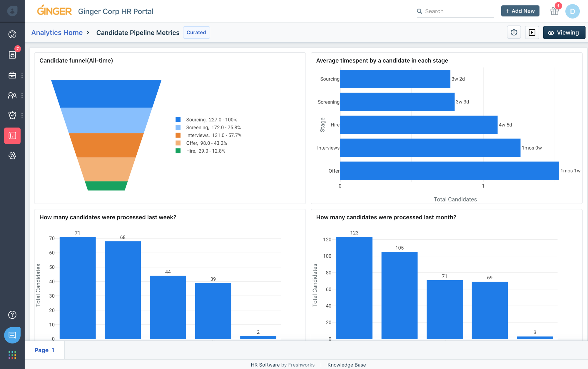Open the Knowledge Base link in footer
Screen dimensions: 588x369
[347, 365]
